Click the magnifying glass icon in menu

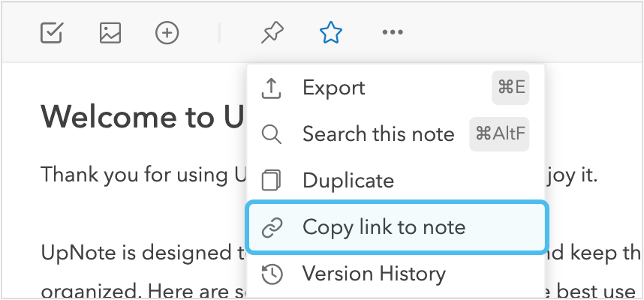[x=271, y=134]
